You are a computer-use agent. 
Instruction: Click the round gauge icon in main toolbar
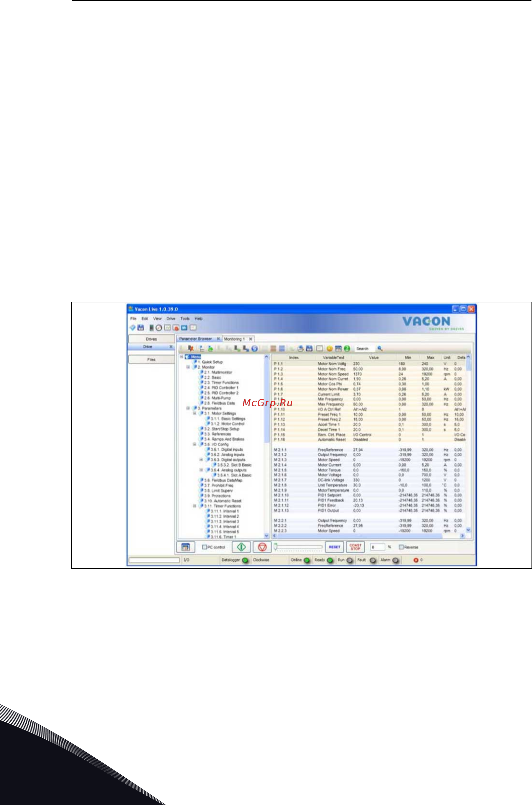(x=158, y=327)
